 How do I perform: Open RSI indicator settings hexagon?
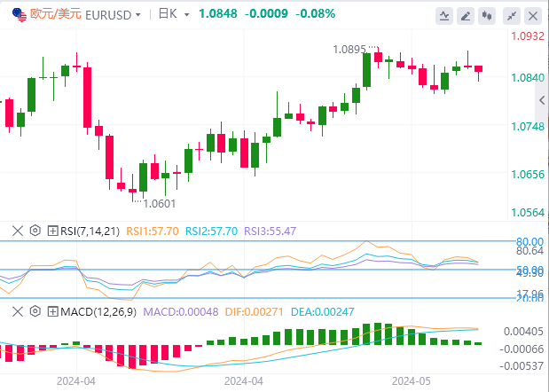(x=35, y=231)
